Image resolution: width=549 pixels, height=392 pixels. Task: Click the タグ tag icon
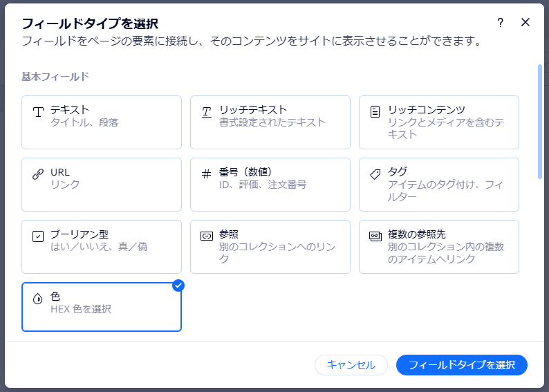(x=375, y=174)
